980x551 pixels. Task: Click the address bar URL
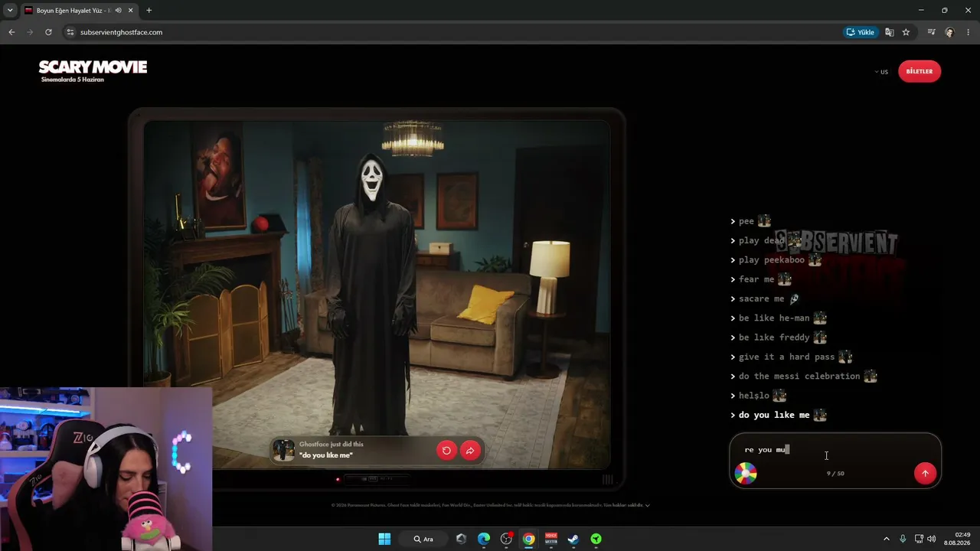click(x=121, y=32)
